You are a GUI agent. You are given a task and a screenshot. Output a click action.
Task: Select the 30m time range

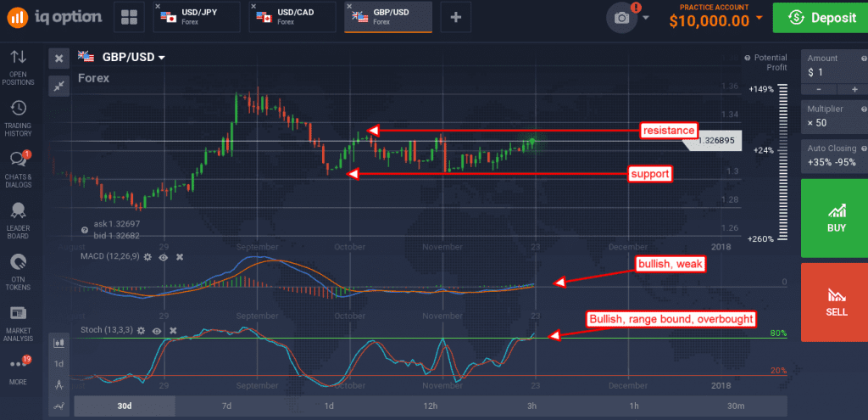click(736, 406)
